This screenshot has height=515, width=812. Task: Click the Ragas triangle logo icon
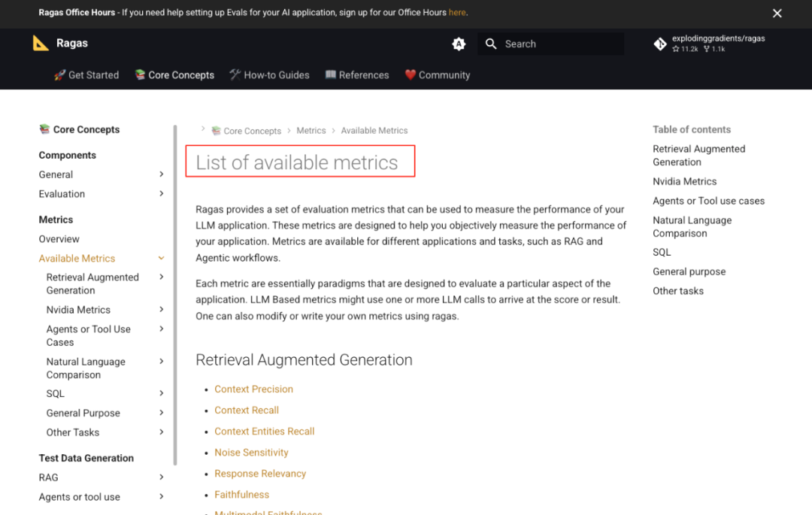click(x=41, y=44)
